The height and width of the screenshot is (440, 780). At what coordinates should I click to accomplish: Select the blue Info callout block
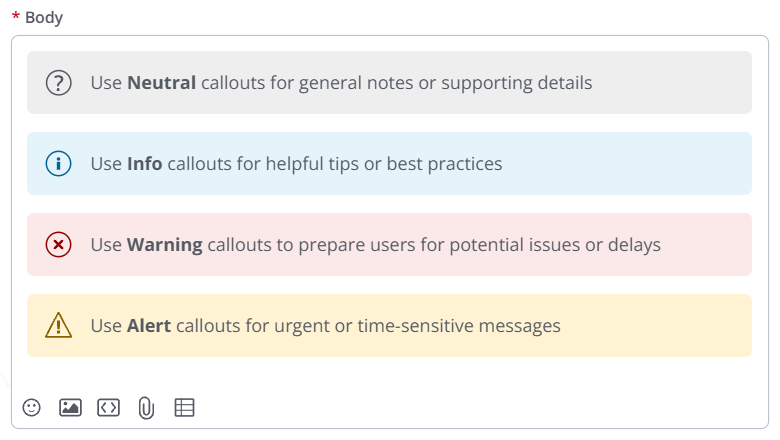[390, 164]
